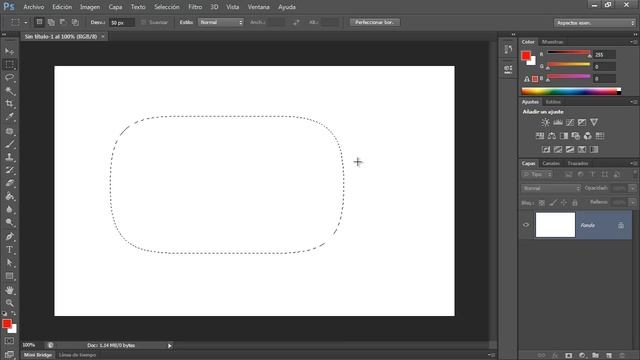The height and width of the screenshot is (360, 640).
Task: Select the Magic Wand tool
Action: click(x=9, y=91)
